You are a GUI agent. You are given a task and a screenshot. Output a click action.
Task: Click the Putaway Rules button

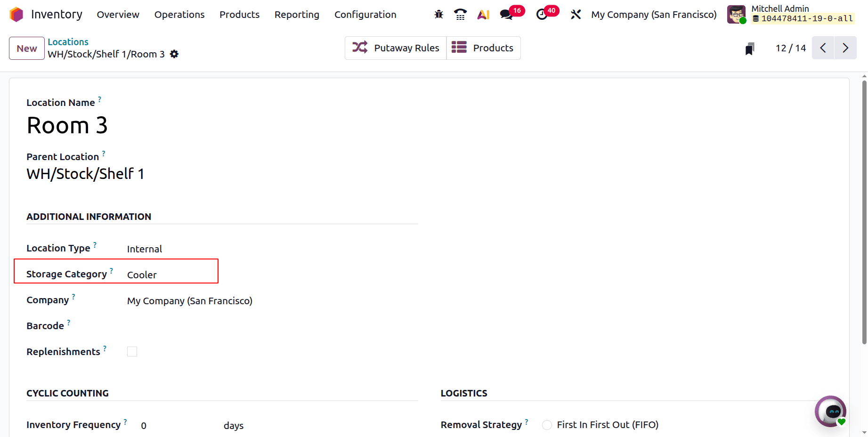396,48
